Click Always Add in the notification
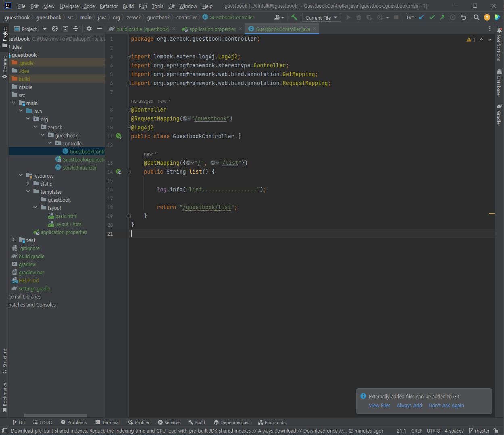The width and height of the screenshot is (504, 435). [409, 405]
